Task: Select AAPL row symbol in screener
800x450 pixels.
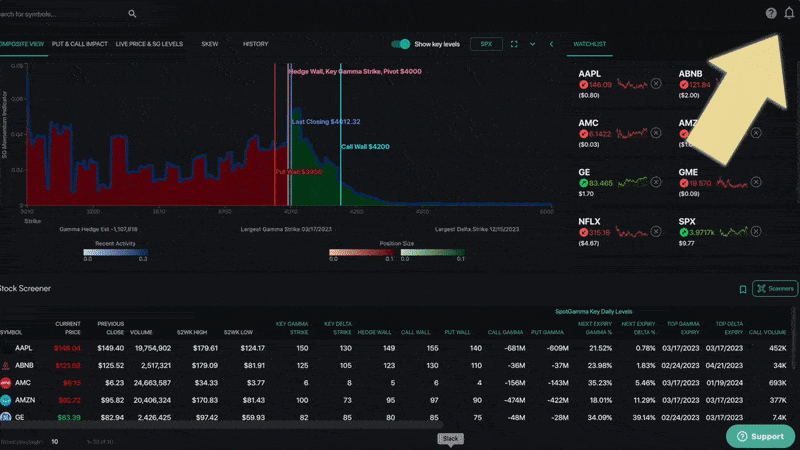Action: tap(23, 348)
